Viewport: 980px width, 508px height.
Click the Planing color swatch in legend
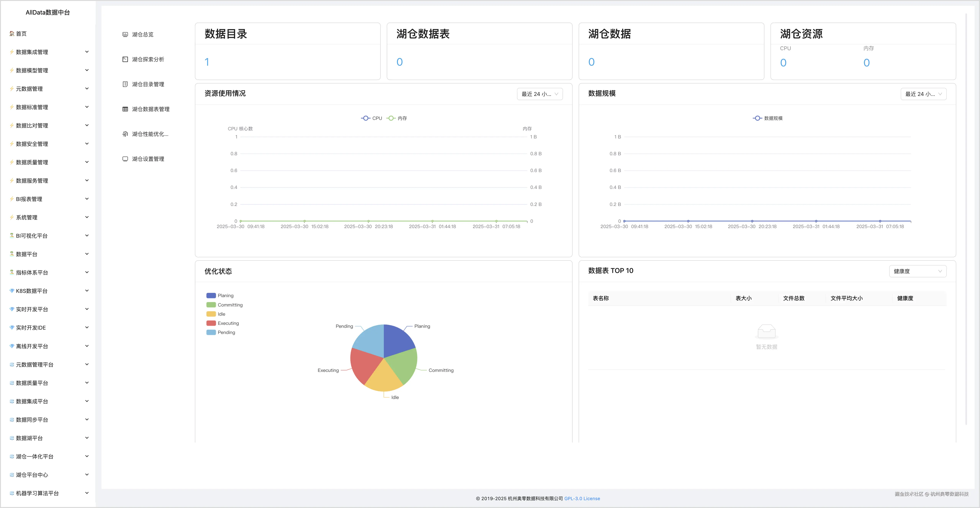(211, 296)
